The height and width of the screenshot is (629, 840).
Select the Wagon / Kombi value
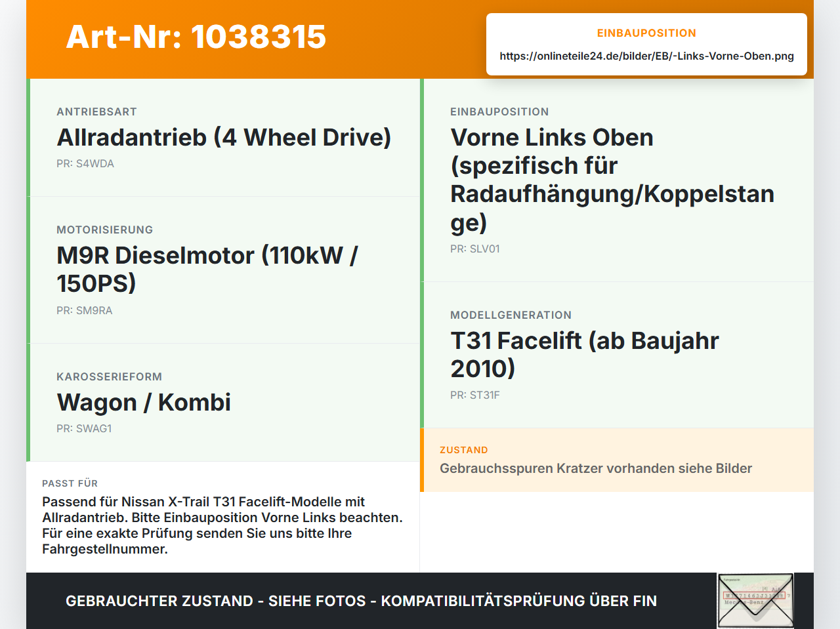click(144, 402)
